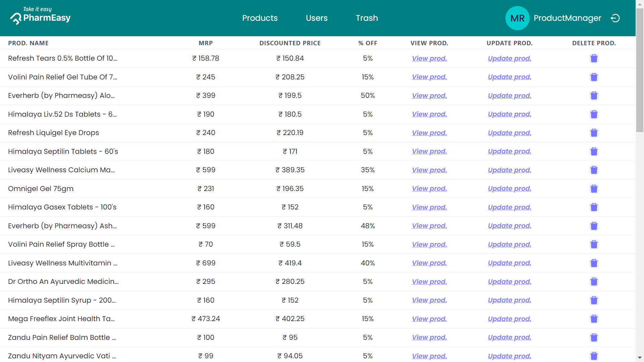Click the vertical scrollbar on the right
The image size is (644, 362).
pos(639,67)
